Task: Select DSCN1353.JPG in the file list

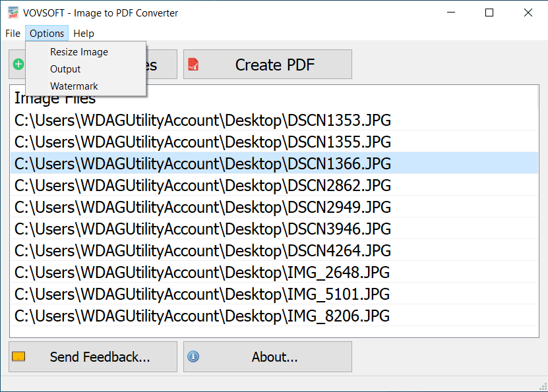Action: pyautogui.click(x=202, y=120)
